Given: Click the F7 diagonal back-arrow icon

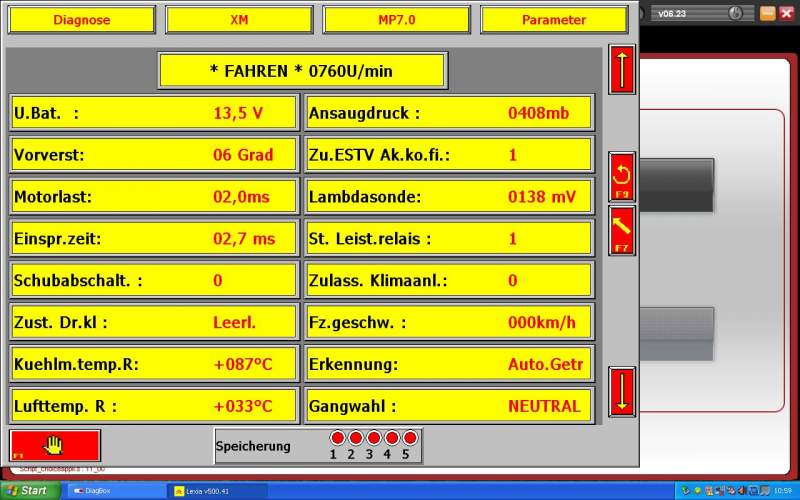Looking at the screenshot, I should coord(622,231).
